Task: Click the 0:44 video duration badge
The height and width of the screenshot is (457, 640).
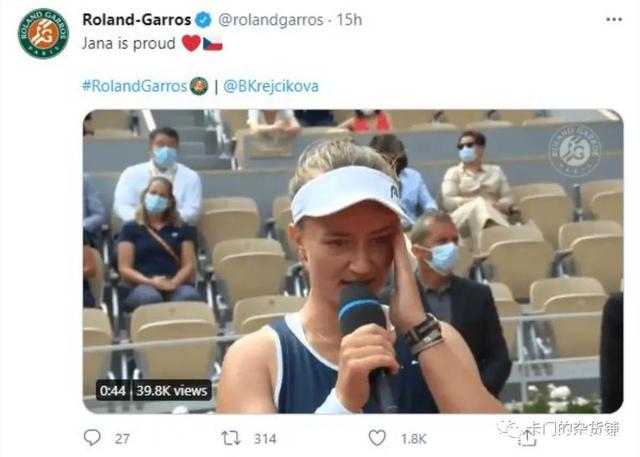Action: [x=113, y=390]
